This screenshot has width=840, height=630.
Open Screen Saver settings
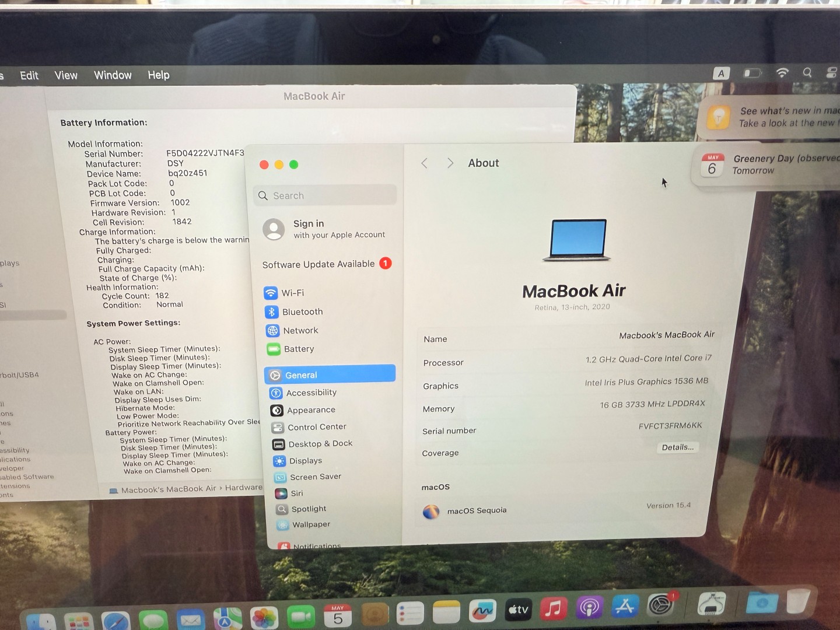307,477
